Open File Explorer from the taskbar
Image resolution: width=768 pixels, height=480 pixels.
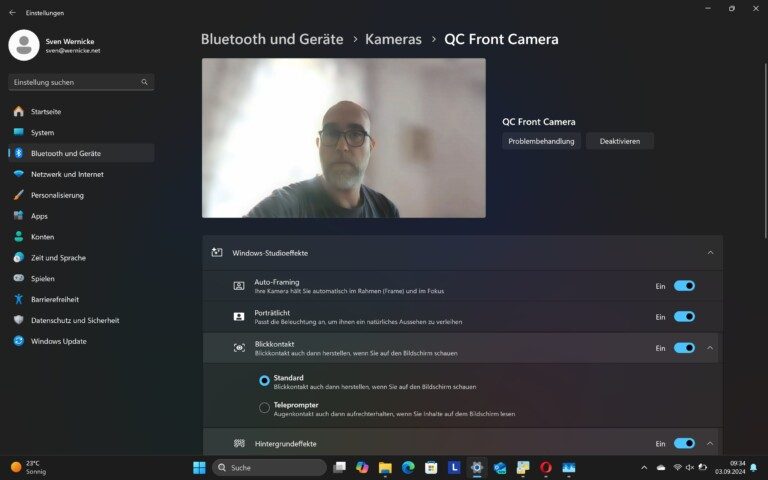coord(385,468)
